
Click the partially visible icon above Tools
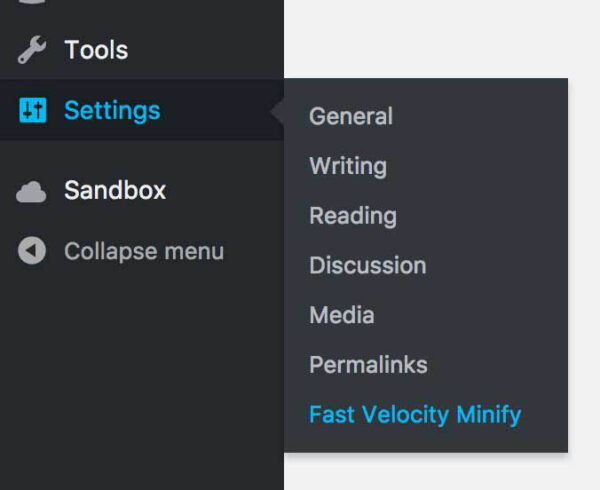coord(32,4)
